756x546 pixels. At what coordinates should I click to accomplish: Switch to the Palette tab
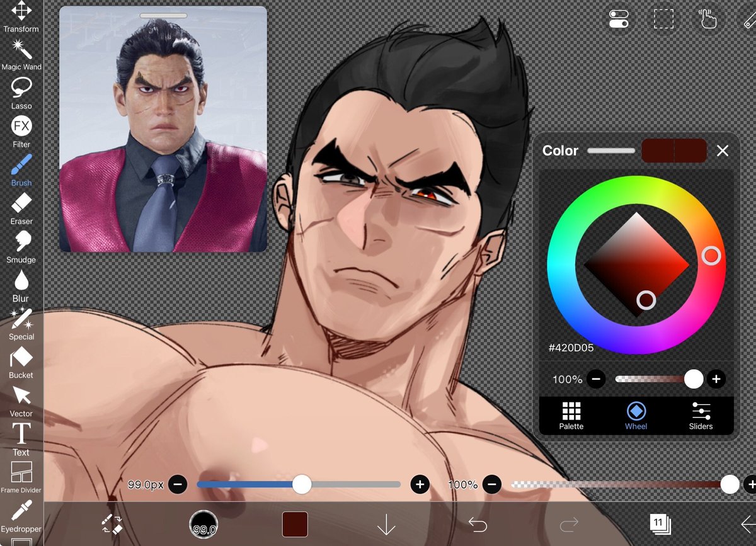571,416
